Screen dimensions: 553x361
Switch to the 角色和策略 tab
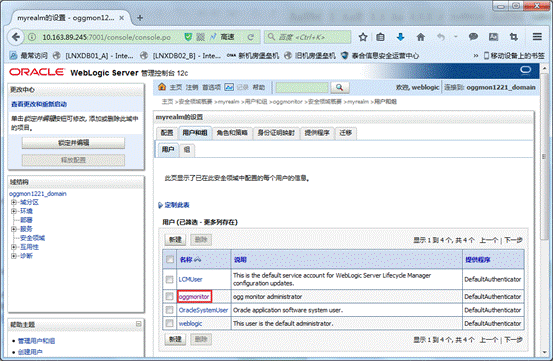[x=232, y=133]
